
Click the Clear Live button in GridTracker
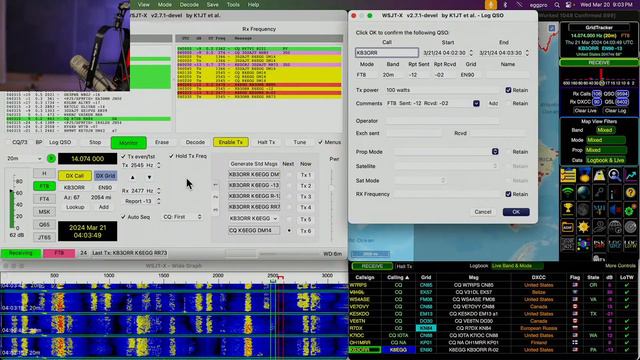pyautogui.click(x=585, y=111)
